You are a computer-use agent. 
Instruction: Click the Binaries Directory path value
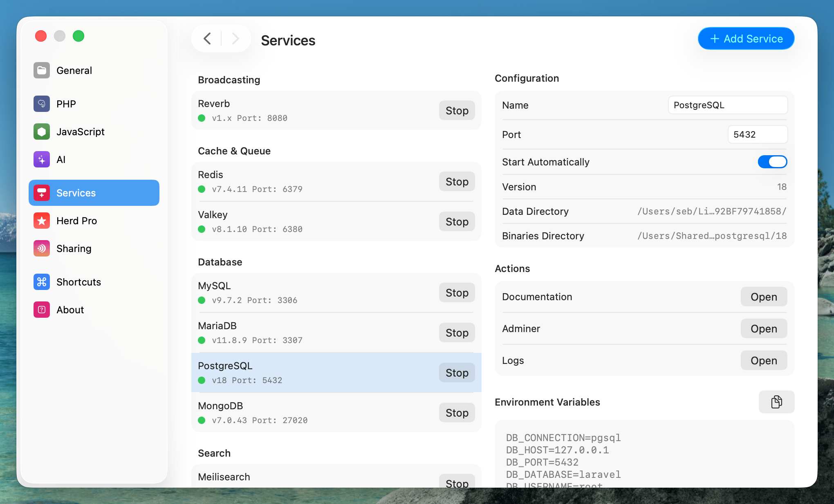[712, 236]
